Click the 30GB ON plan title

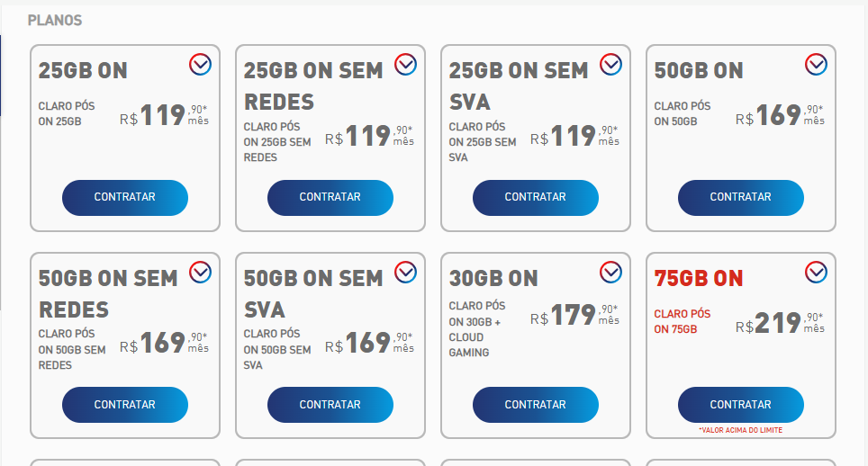click(493, 279)
